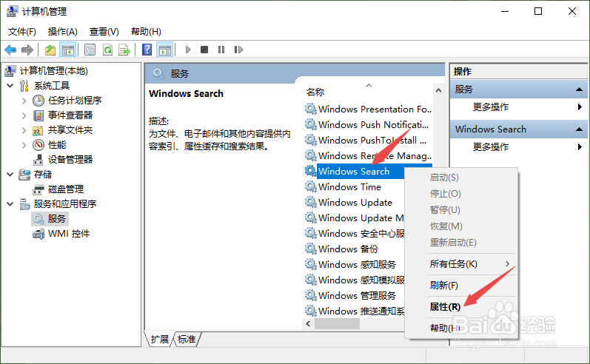Toggle the Show/Hide Console Tree icon
This screenshot has width=590, height=364.
pyautogui.click(x=67, y=50)
